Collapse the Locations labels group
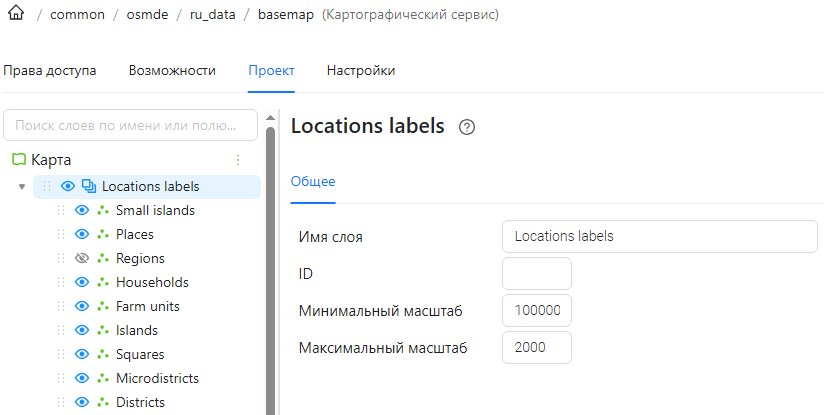Screen dimensions: 824x415 [x=22, y=186]
